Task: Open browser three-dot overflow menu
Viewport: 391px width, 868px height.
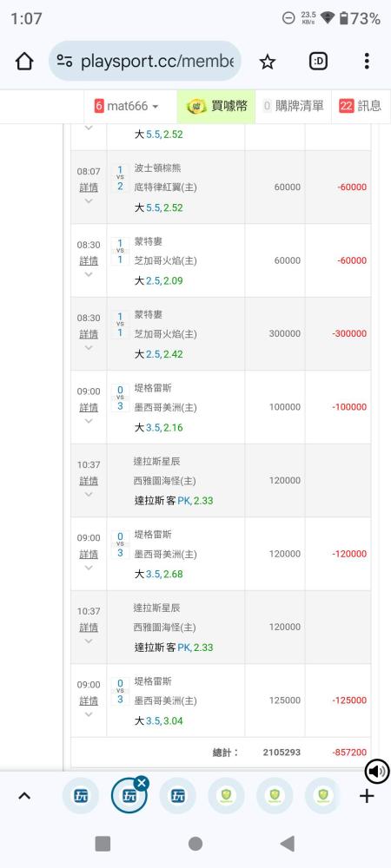Action: (367, 62)
